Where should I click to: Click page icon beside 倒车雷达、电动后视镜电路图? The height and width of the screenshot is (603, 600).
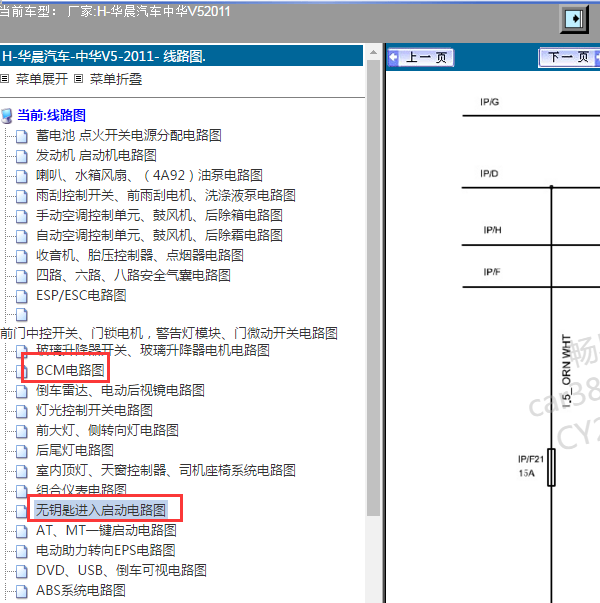(x=22, y=391)
